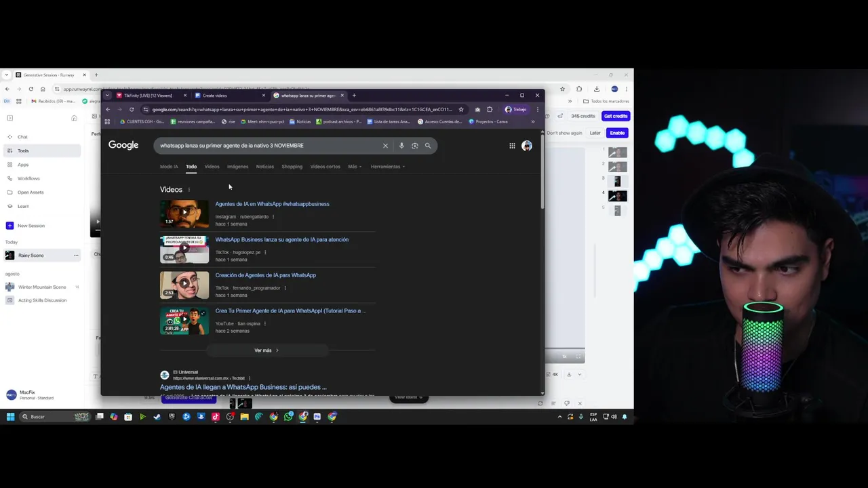Open the Google account avatar

point(527,146)
